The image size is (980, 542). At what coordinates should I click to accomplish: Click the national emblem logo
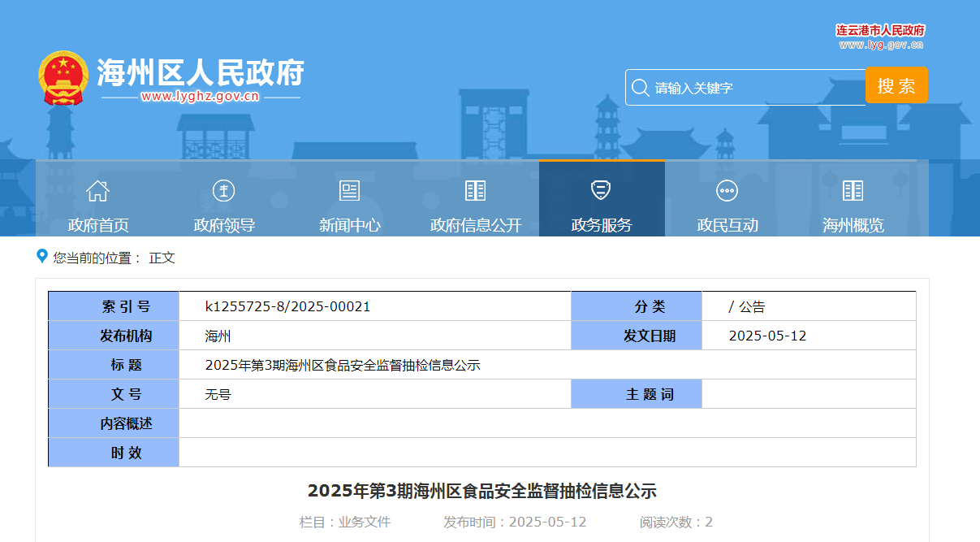[x=63, y=78]
